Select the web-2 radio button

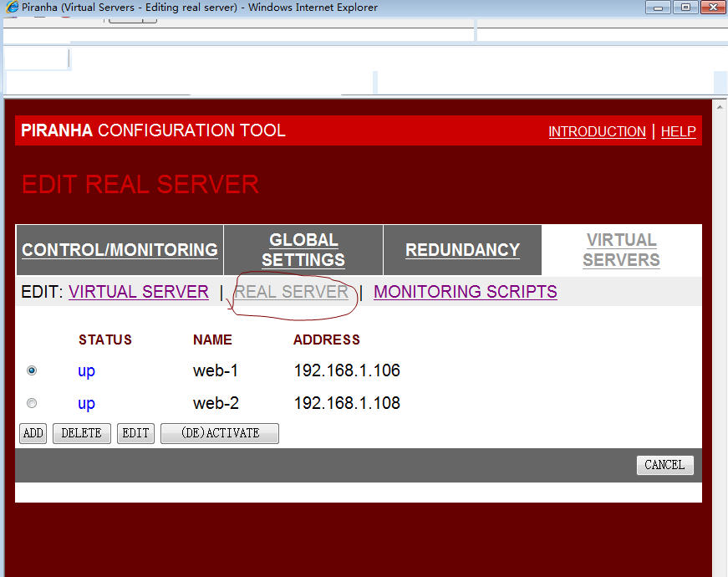[x=32, y=403]
